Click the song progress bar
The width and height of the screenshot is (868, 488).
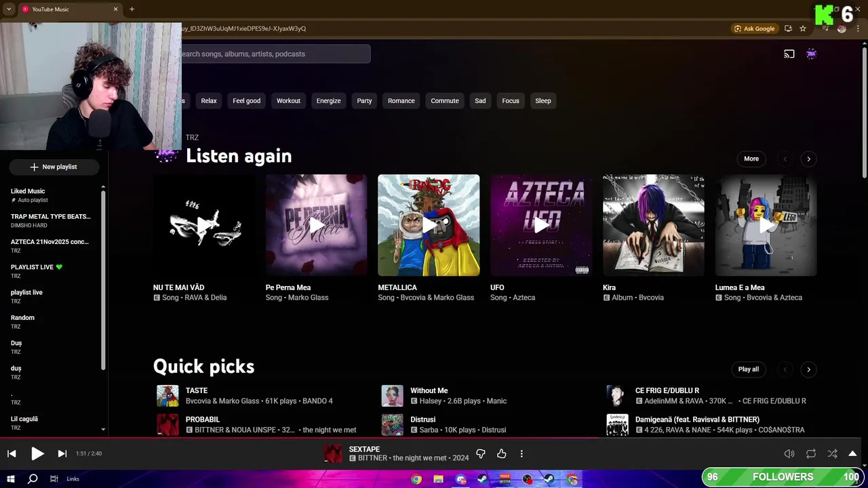coord(434,438)
